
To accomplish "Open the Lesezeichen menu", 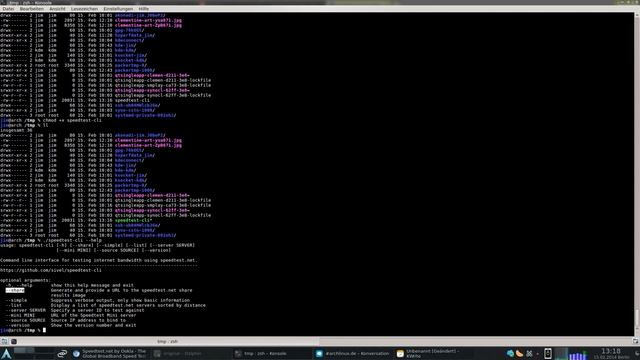I will (x=84, y=9).
